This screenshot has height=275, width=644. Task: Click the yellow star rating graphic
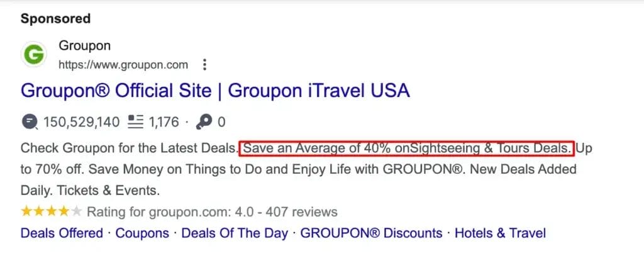point(52,211)
